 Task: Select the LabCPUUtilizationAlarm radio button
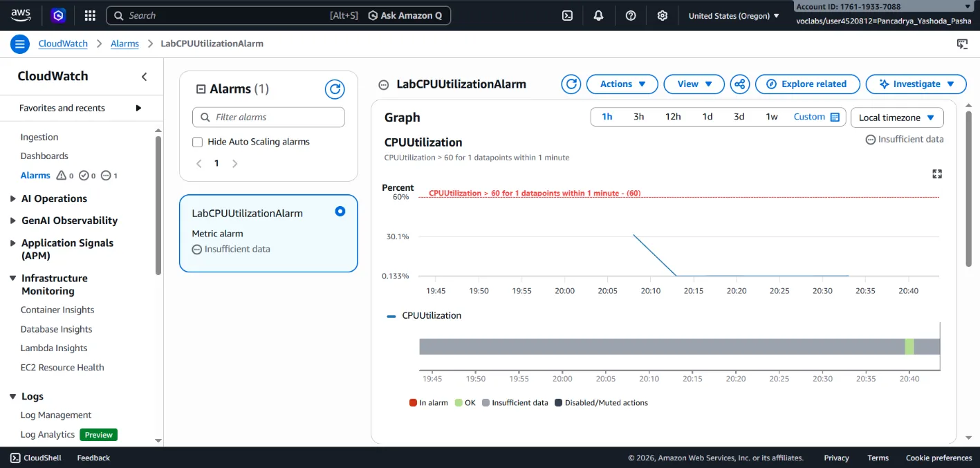pos(340,212)
